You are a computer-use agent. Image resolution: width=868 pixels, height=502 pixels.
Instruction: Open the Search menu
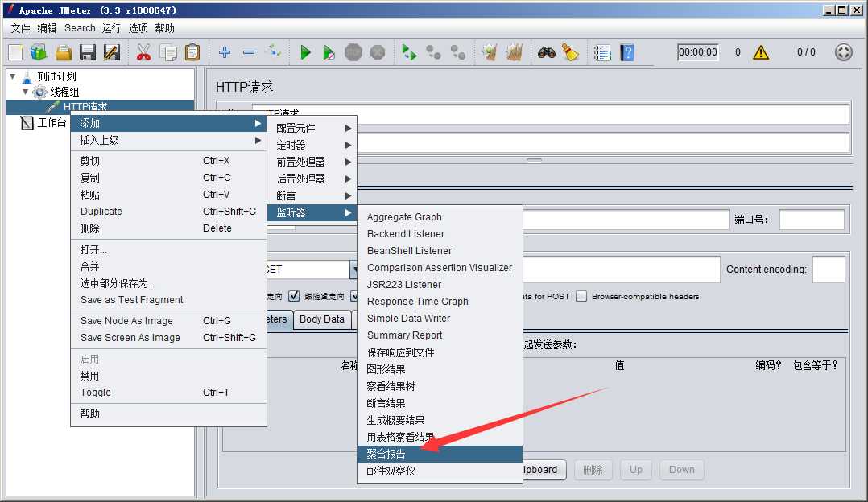tap(80, 28)
